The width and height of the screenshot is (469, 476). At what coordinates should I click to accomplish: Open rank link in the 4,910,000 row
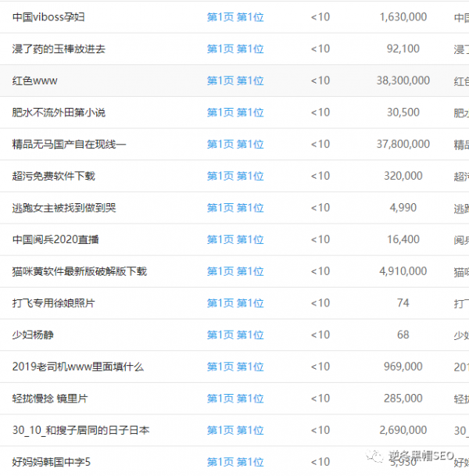coord(234,272)
